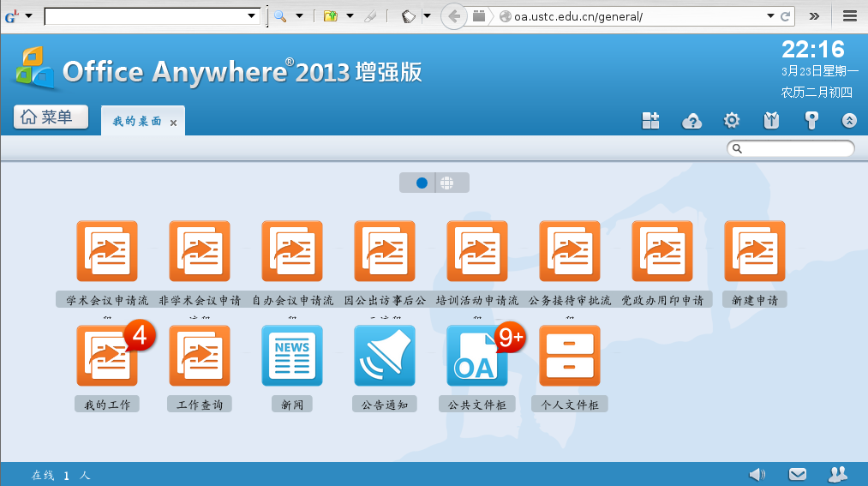
Task: Open the online users people icon
Action: click(837, 474)
